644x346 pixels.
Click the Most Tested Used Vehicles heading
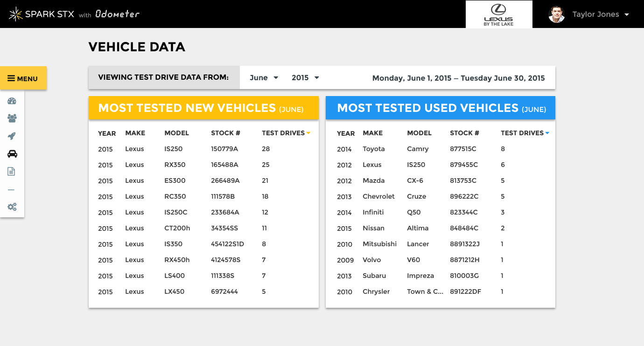[441, 108]
